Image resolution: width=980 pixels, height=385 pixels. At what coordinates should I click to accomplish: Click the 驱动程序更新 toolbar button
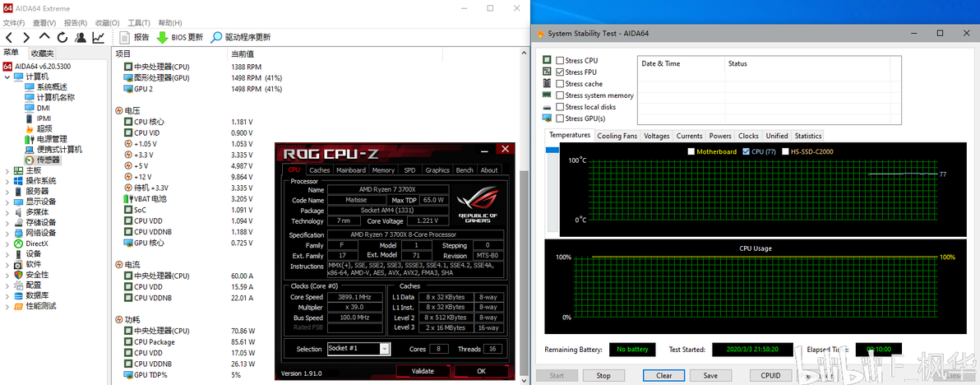pos(241,38)
